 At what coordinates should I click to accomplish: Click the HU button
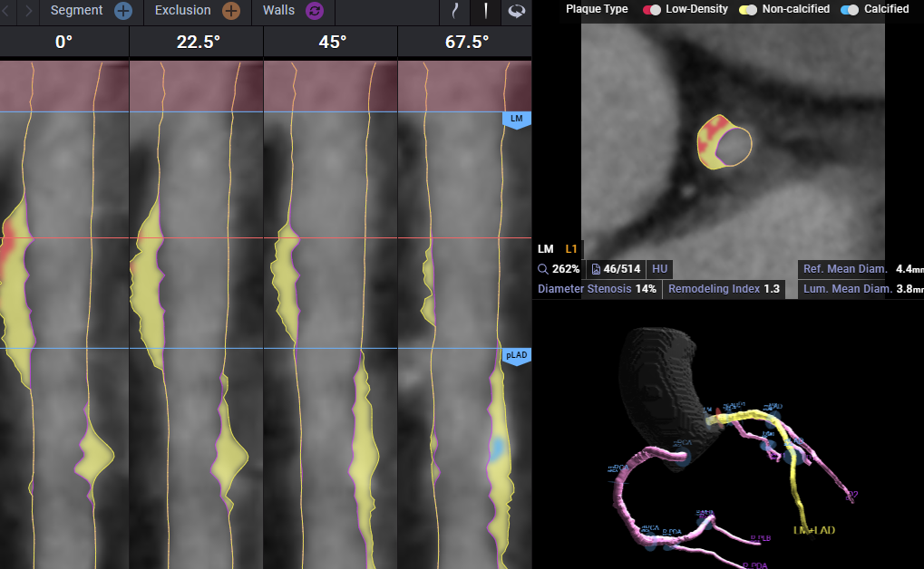point(659,269)
